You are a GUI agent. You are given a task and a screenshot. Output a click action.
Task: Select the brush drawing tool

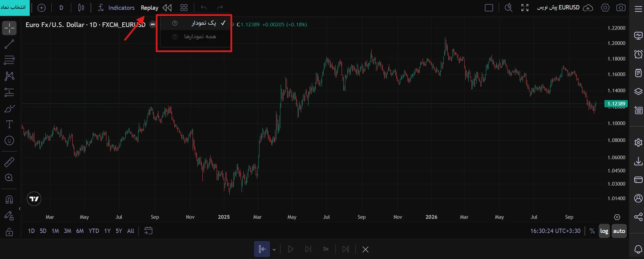pos(9,109)
